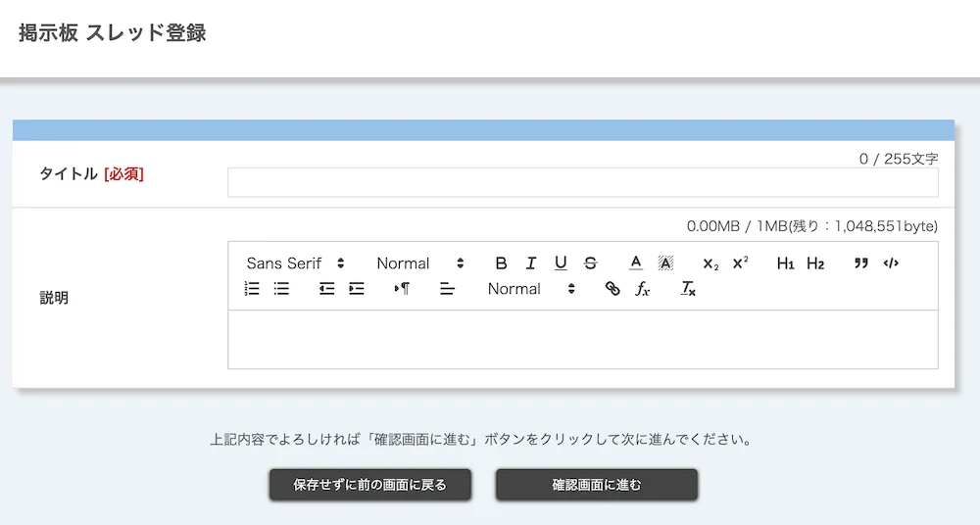Start a bulleted list

pos(281,289)
